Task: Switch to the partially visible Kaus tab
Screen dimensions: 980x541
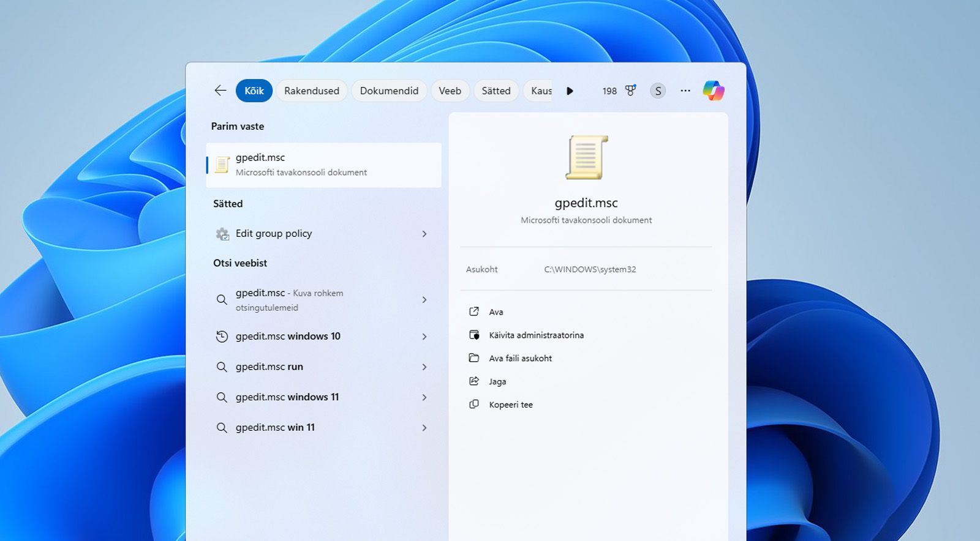Action: click(538, 91)
